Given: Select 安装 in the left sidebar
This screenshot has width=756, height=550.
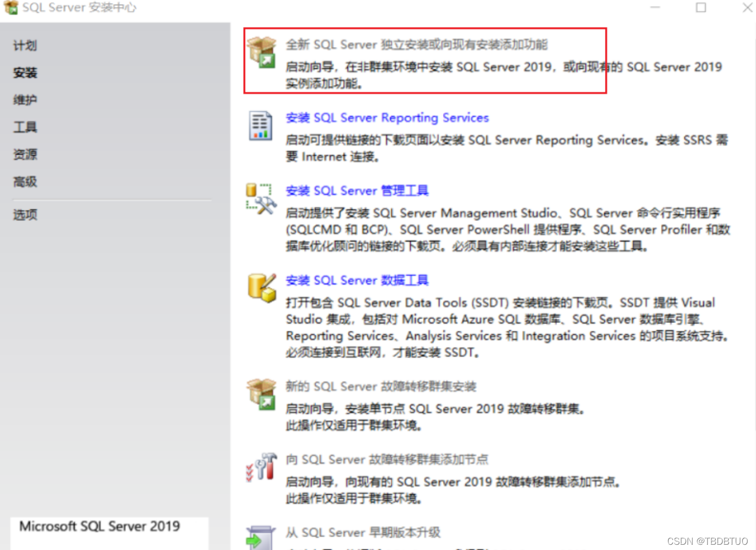Looking at the screenshot, I should [25, 73].
